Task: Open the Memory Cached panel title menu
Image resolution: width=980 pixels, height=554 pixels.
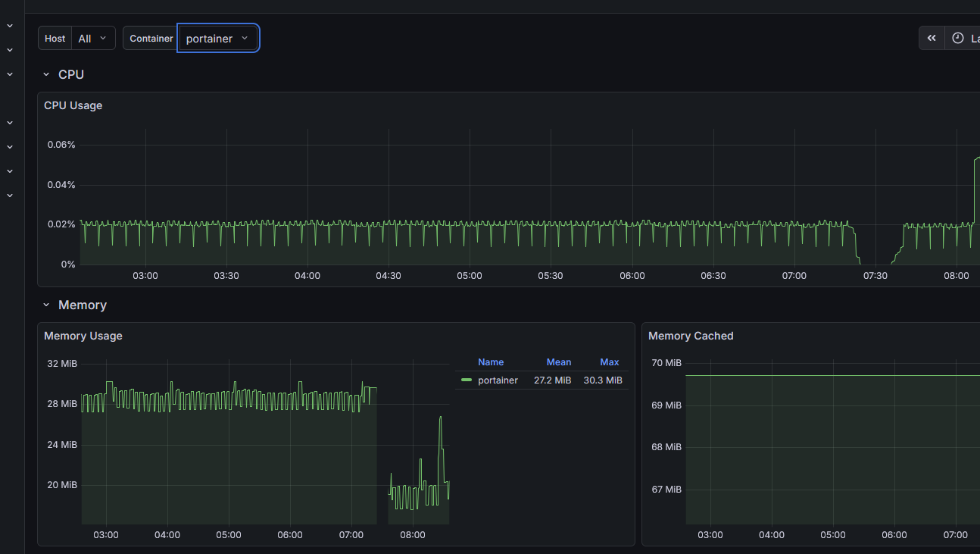Action: click(x=691, y=336)
